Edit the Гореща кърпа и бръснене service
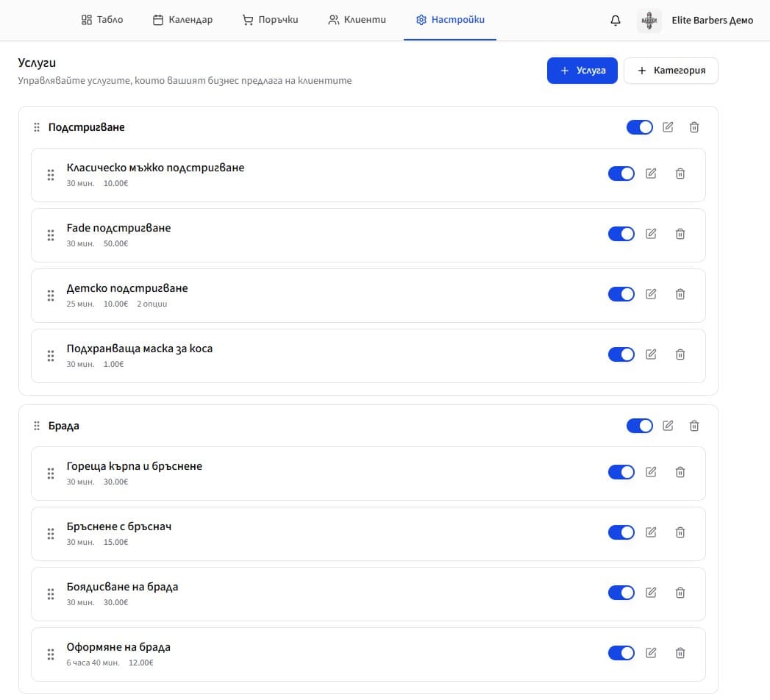 click(651, 471)
